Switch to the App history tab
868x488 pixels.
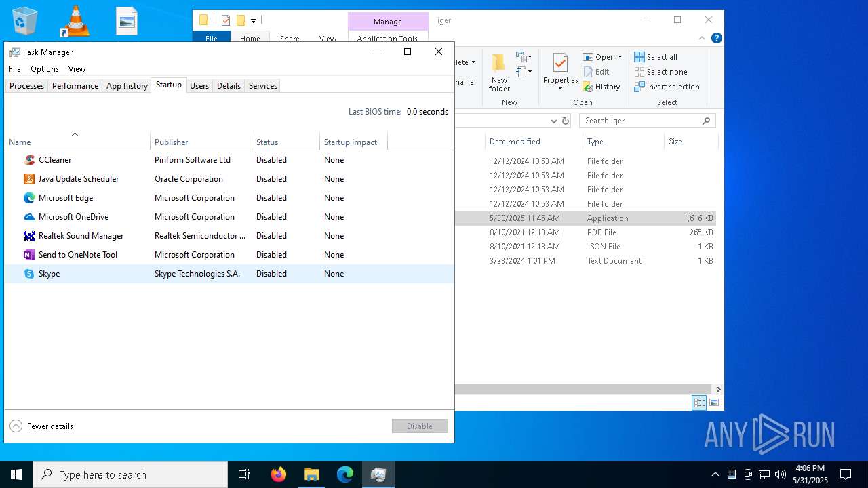(127, 86)
